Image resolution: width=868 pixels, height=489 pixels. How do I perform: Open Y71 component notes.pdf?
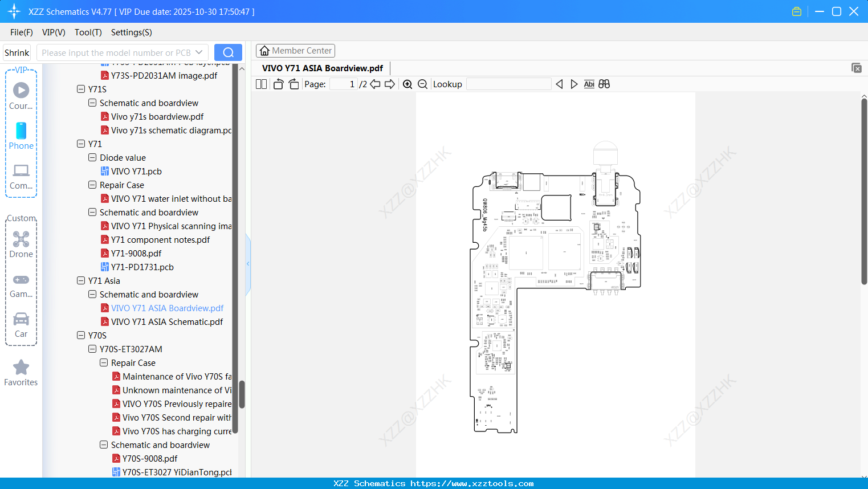click(x=155, y=239)
